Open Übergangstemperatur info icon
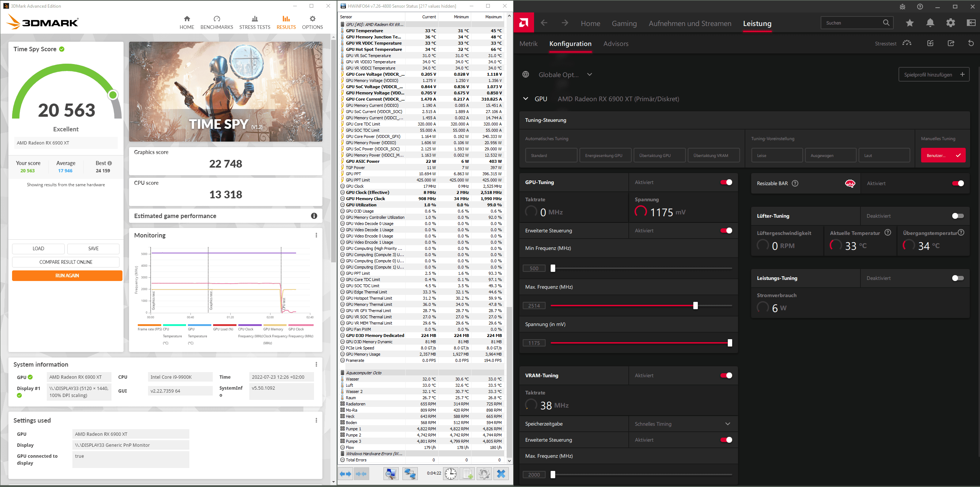The image size is (980, 487). [x=961, y=232]
